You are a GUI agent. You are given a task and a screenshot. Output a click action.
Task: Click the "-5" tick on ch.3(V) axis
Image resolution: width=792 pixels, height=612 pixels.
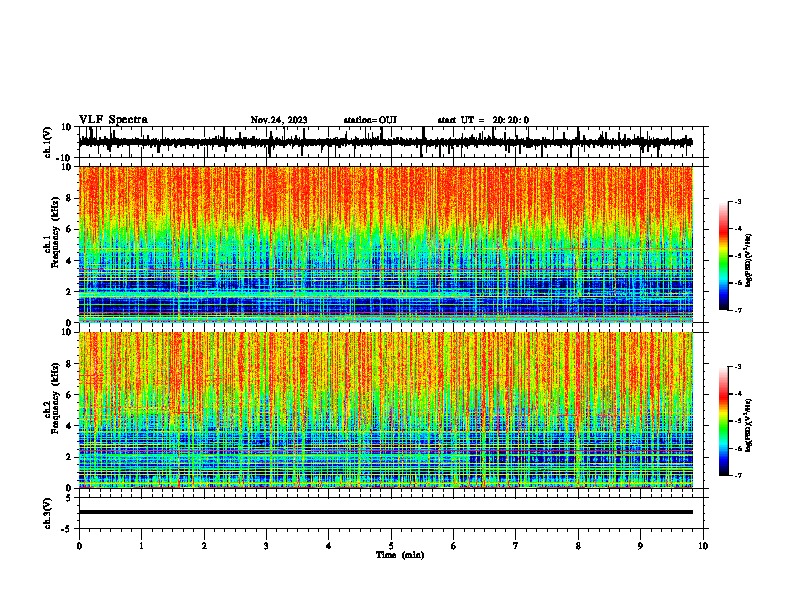tap(68, 528)
